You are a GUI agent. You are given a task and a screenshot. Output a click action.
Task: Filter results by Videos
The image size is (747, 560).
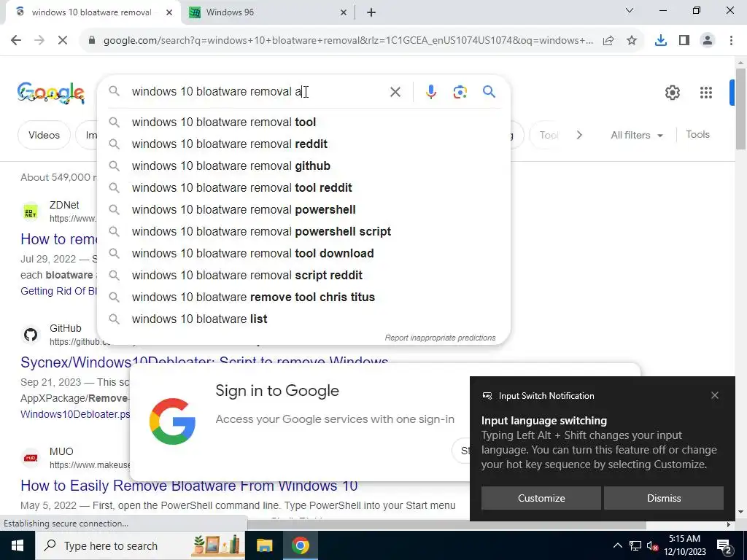(44, 135)
